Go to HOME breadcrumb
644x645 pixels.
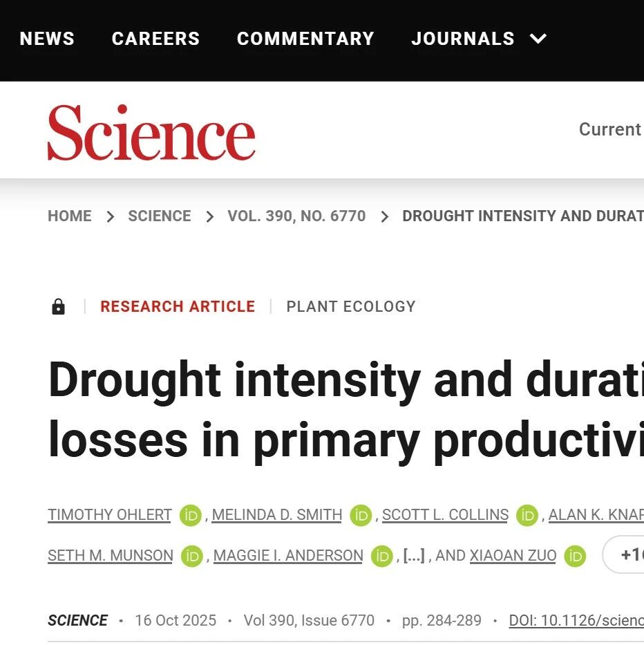[70, 216]
